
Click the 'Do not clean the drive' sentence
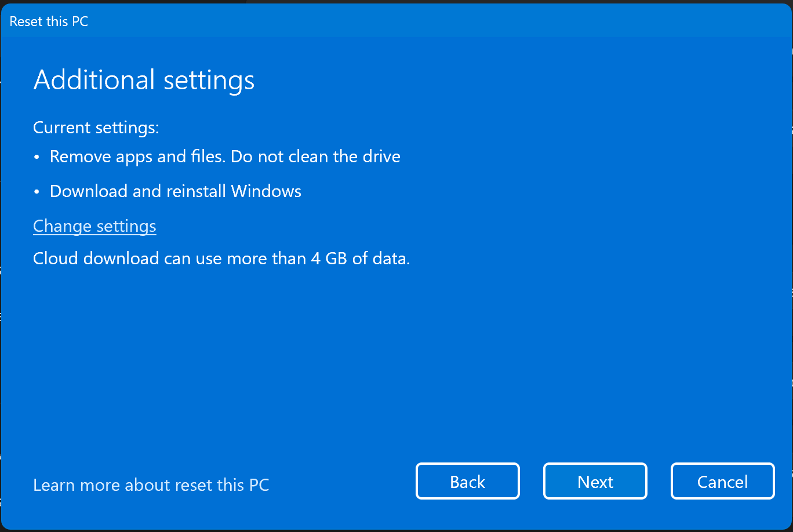pyautogui.click(x=315, y=156)
